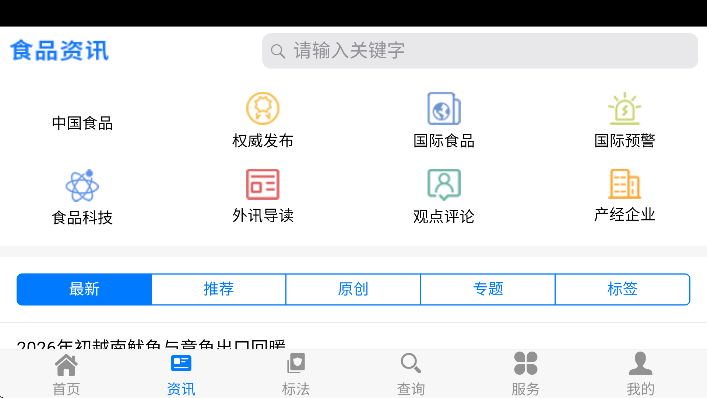The image size is (707, 398).
Task: Open 查询 magnifier icon in bottom bar
Action: click(x=410, y=363)
